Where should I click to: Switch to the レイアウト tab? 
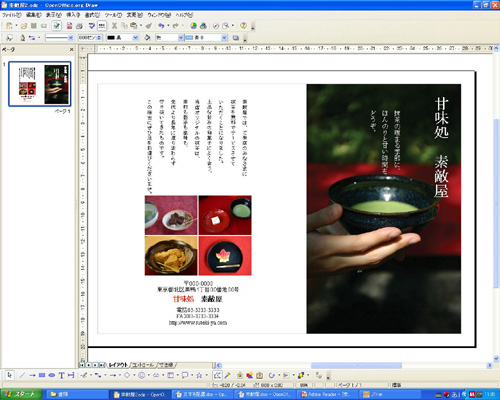coord(118,365)
